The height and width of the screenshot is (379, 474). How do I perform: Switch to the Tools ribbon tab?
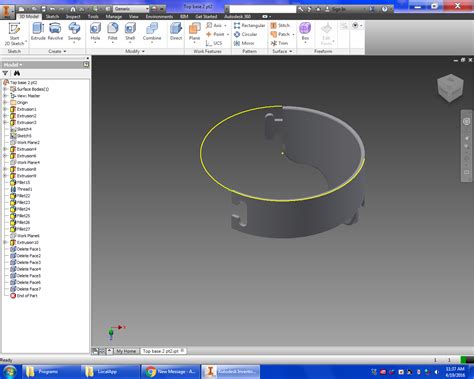(93, 16)
